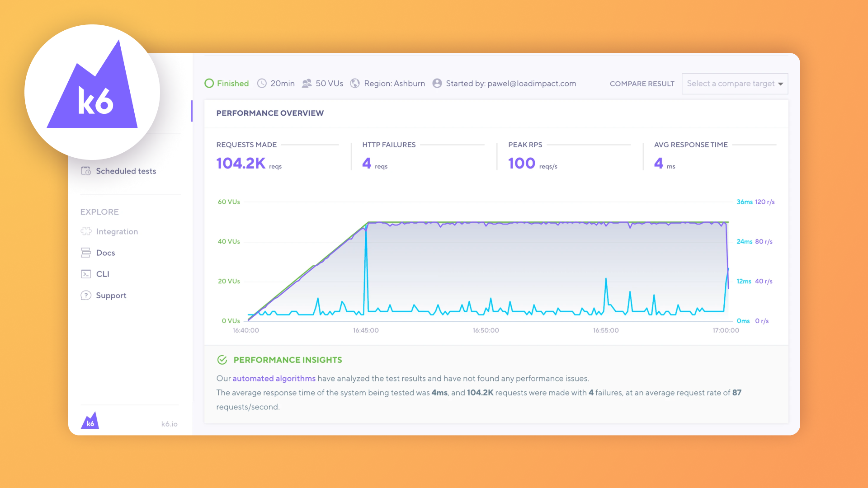Click the Started by user profile icon
Viewport: 868px width, 488px height.
tap(438, 84)
